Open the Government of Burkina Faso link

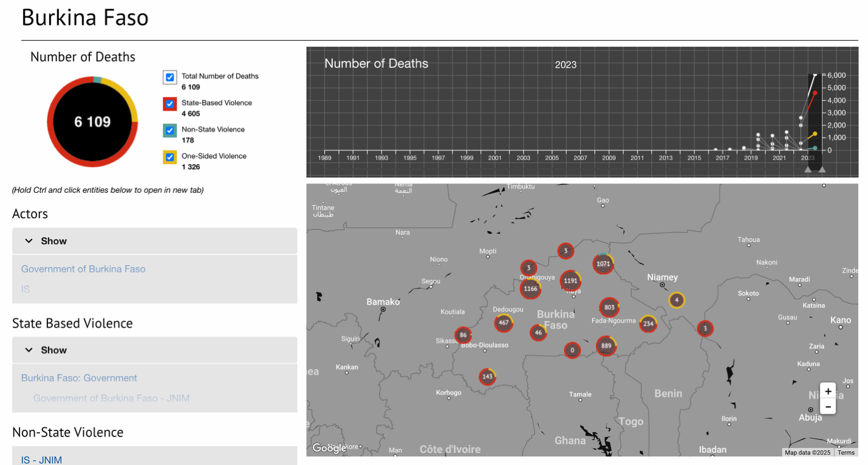tap(83, 269)
